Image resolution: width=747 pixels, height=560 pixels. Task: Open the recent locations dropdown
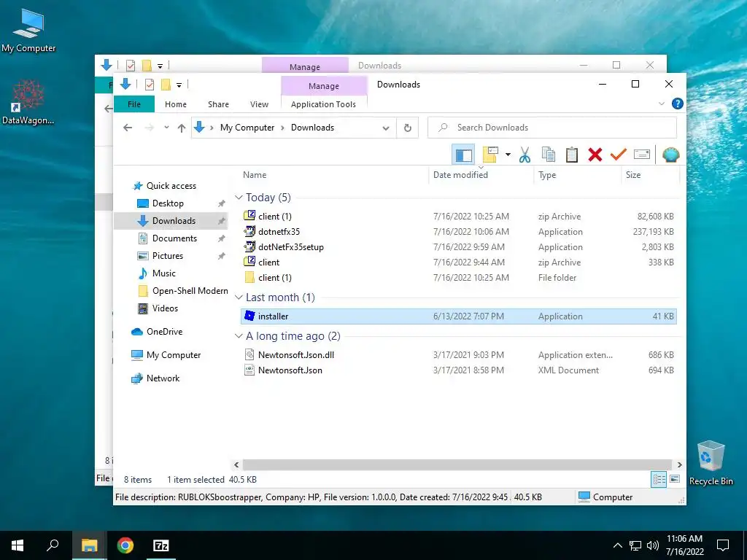(x=166, y=128)
